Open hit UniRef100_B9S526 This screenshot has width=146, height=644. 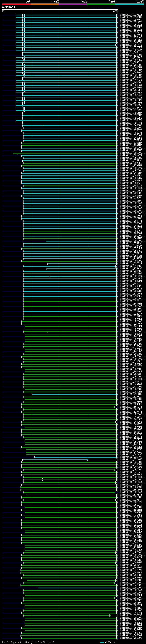[x=131, y=30]
